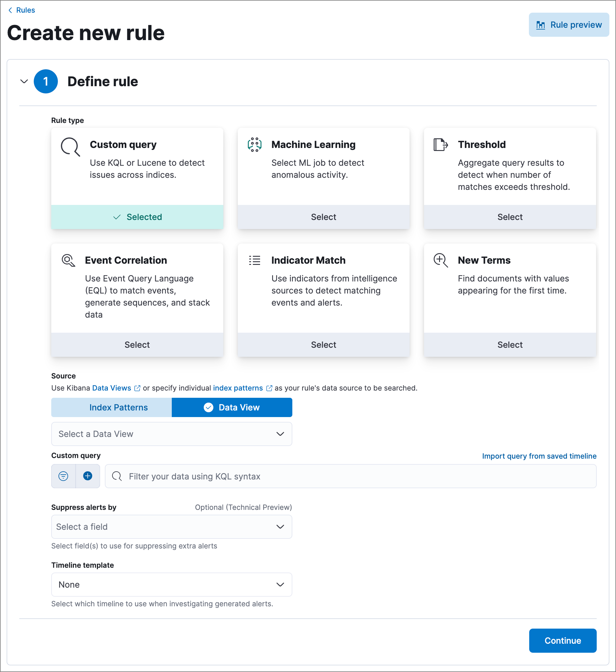Switch source to Index Patterns
The height and width of the screenshot is (672, 616).
pyautogui.click(x=118, y=407)
